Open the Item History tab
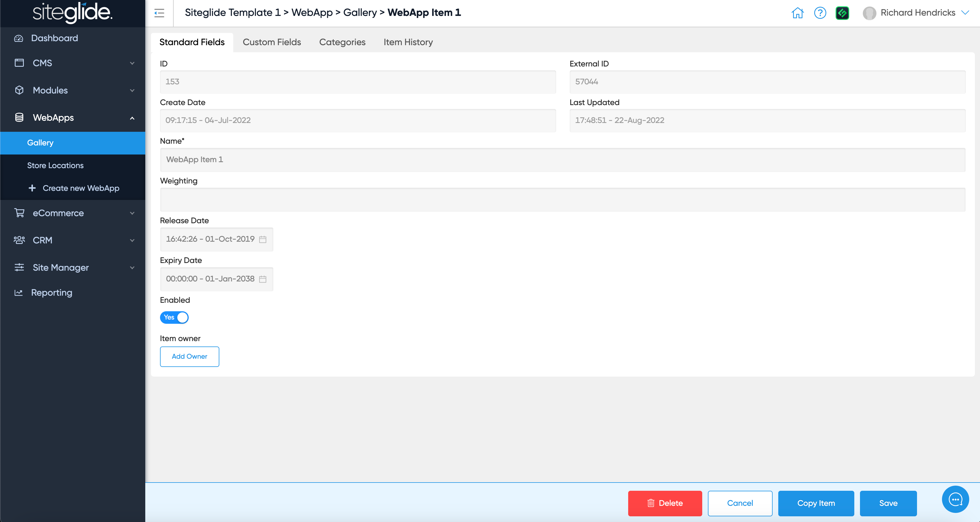Screen dimensions: 980x522 click(408, 42)
